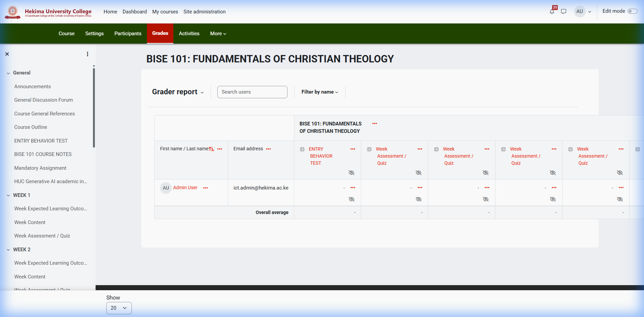Image resolution: width=644 pixels, height=317 pixels.
Task: Open the Grader report dropdown
Action: point(178,92)
